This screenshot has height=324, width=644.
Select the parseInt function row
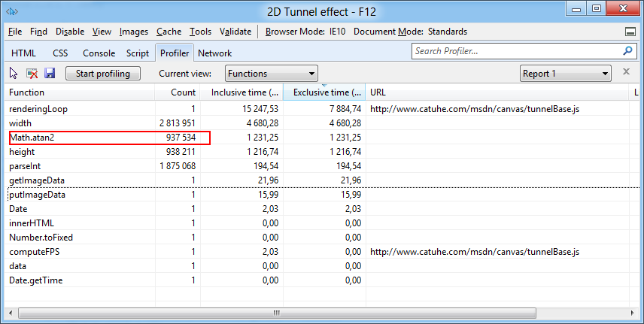pos(321,166)
